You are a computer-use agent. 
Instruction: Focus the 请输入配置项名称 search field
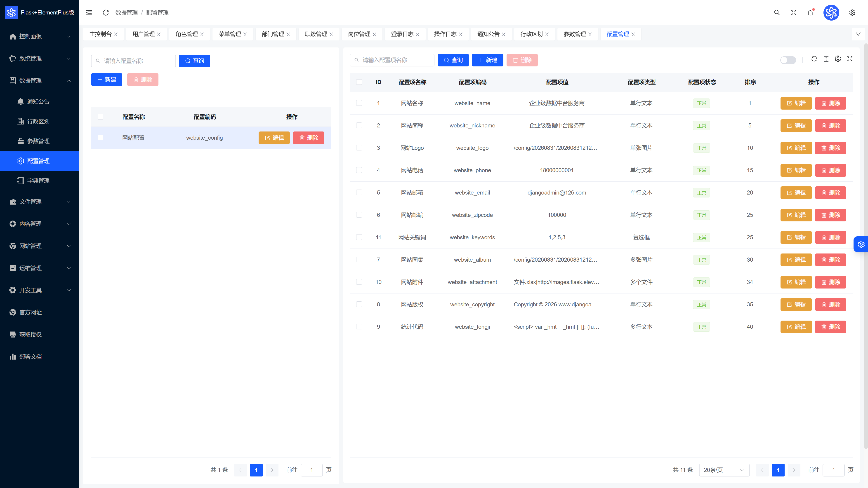point(392,60)
